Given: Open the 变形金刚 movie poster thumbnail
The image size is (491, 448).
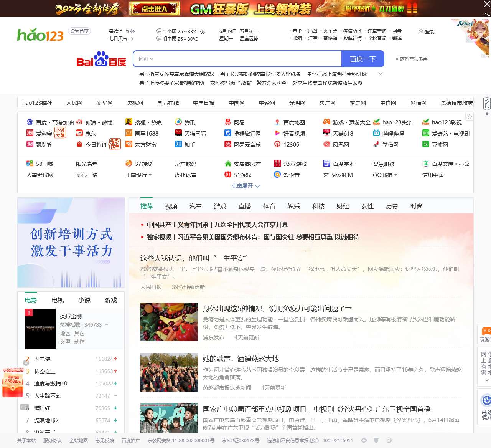Looking at the screenshot, I should coord(40,329).
